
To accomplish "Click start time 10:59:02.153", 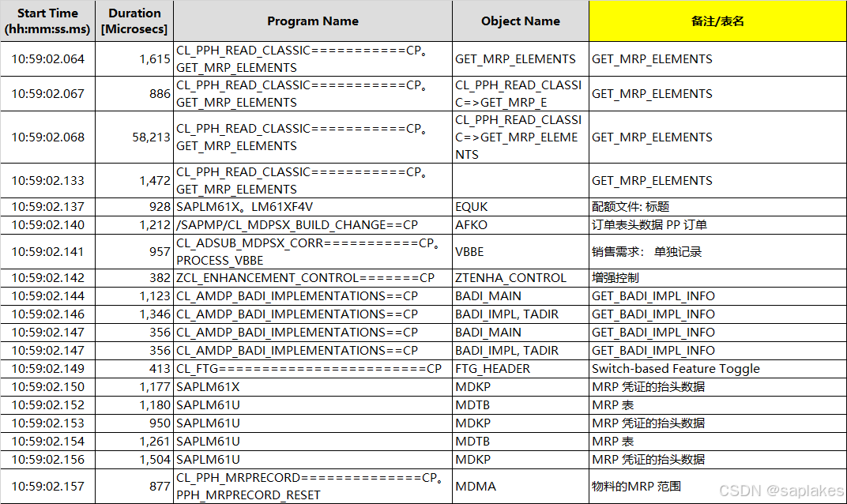I will pyautogui.click(x=47, y=423).
